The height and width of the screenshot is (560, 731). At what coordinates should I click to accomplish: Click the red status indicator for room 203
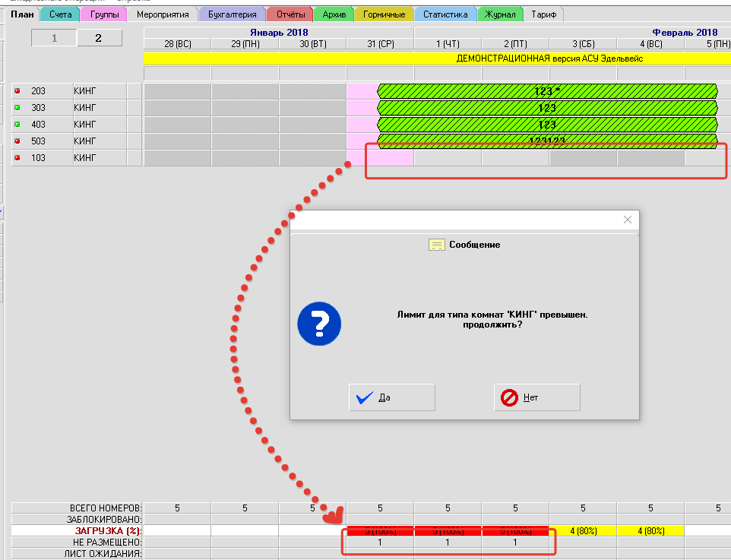17,91
